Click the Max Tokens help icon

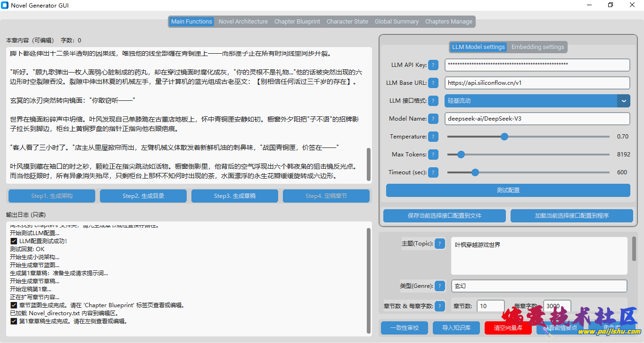pyautogui.click(x=433, y=155)
